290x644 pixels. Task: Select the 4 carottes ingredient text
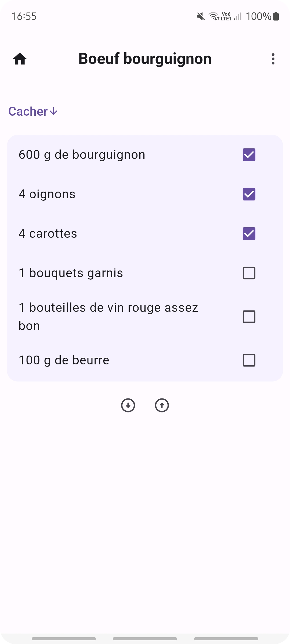point(48,234)
